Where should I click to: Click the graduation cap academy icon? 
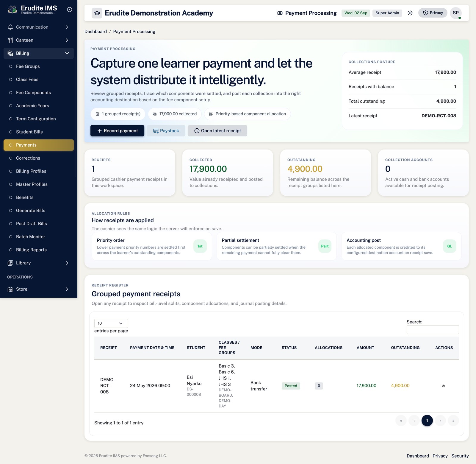(97, 13)
